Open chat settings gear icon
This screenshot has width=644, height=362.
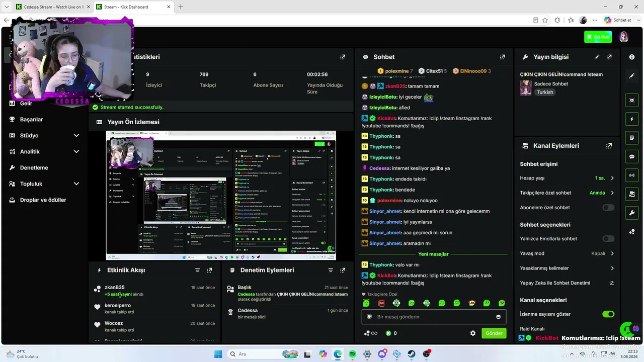click(473, 333)
